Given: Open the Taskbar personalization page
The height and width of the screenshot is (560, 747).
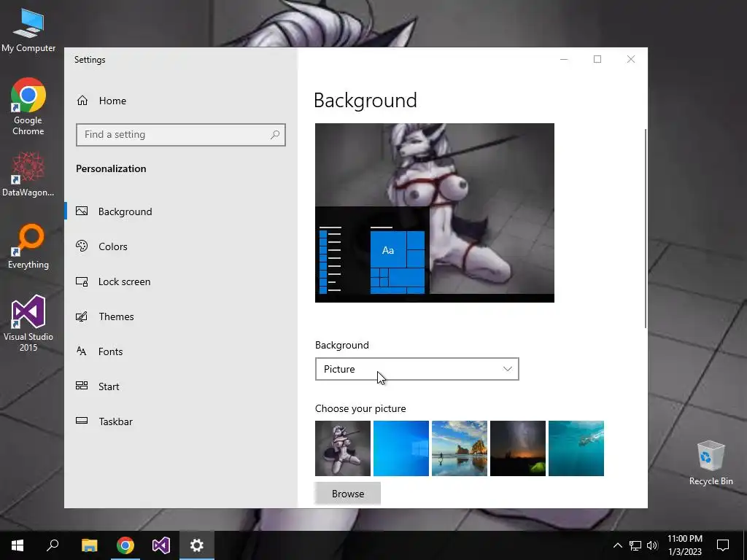Looking at the screenshot, I should (181, 421).
